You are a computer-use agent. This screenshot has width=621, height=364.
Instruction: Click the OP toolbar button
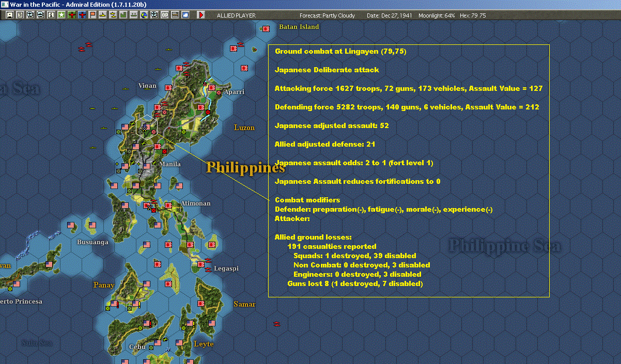click(x=165, y=15)
